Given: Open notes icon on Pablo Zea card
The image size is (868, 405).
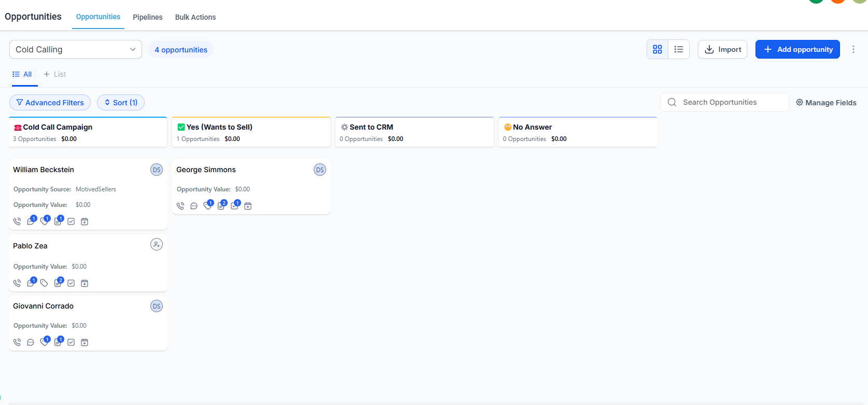Looking at the screenshot, I should point(58,283).
